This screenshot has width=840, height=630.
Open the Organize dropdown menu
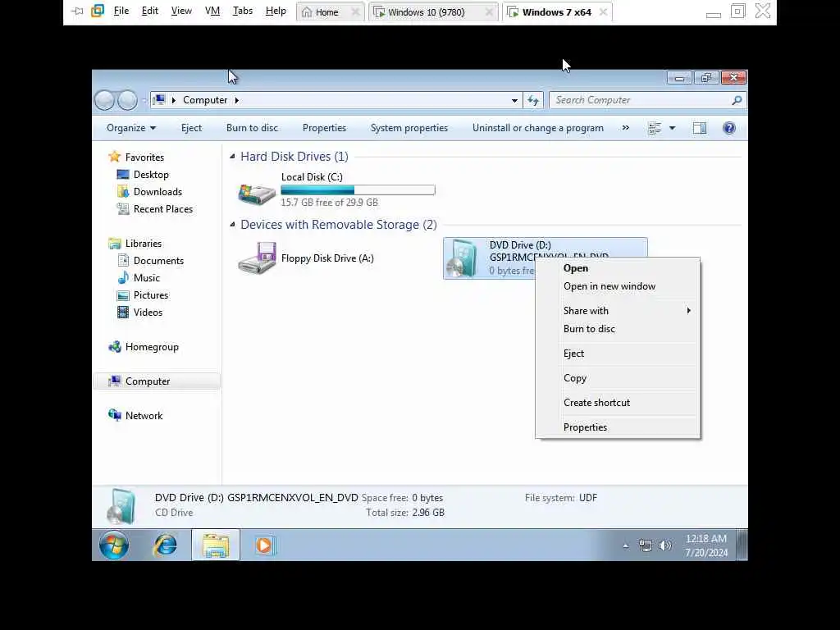pyautogui.click(x=131, y=128)
